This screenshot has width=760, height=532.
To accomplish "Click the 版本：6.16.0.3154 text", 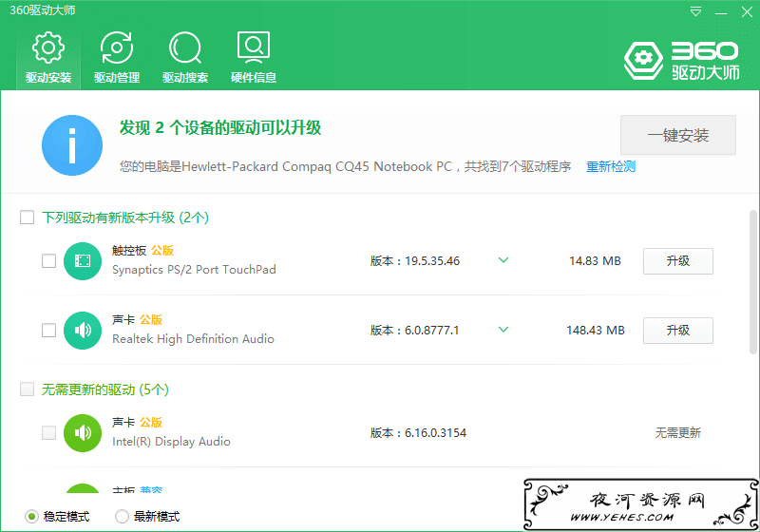I will [x=418, y=432].
